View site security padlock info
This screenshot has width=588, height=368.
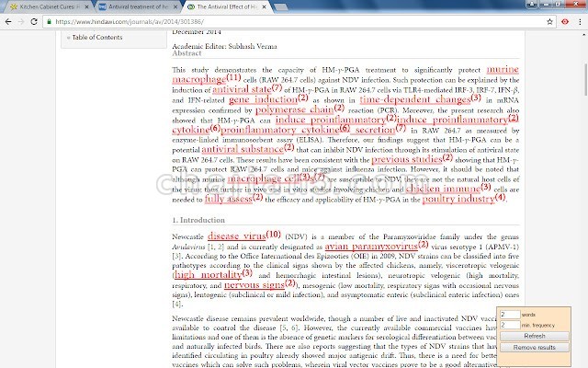(x=49, y=22)
